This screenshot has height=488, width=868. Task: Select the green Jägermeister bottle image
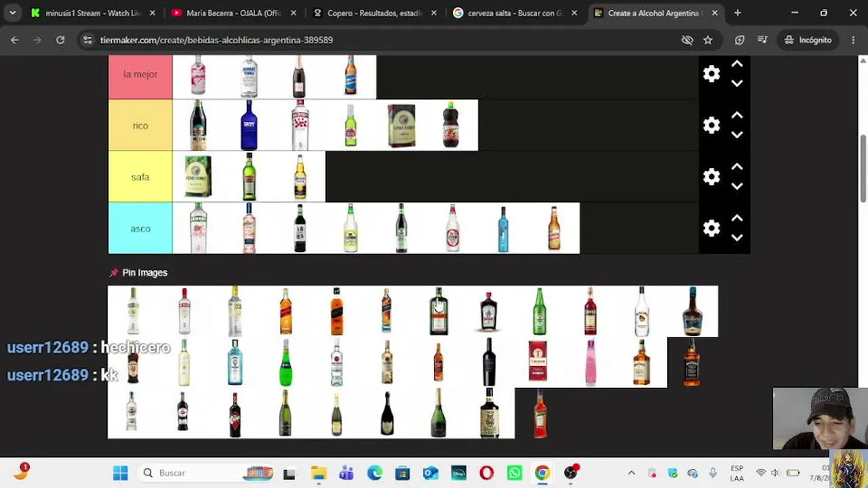click(438, 311)
